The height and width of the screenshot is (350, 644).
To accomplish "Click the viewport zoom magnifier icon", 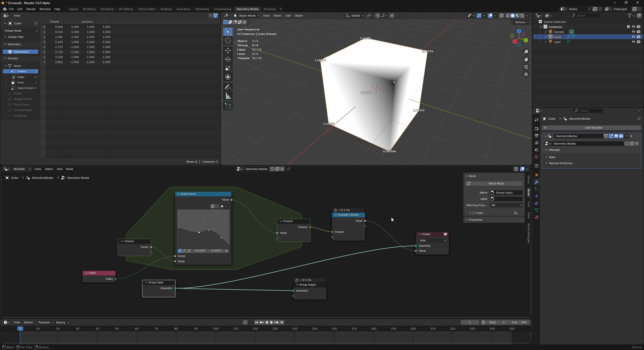I will pos(526,52).
